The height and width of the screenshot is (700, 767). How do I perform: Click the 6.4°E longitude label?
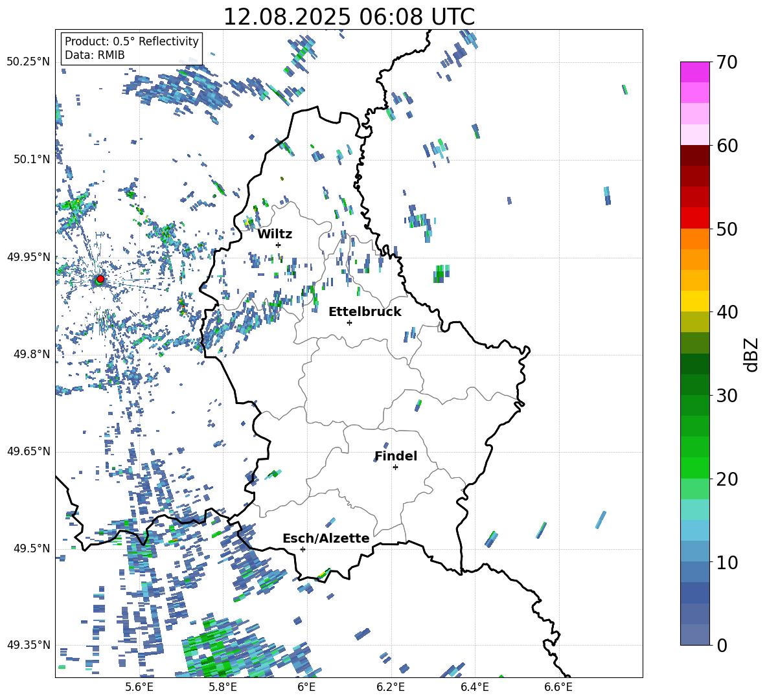pyautogui.click(x=474, y=687)
